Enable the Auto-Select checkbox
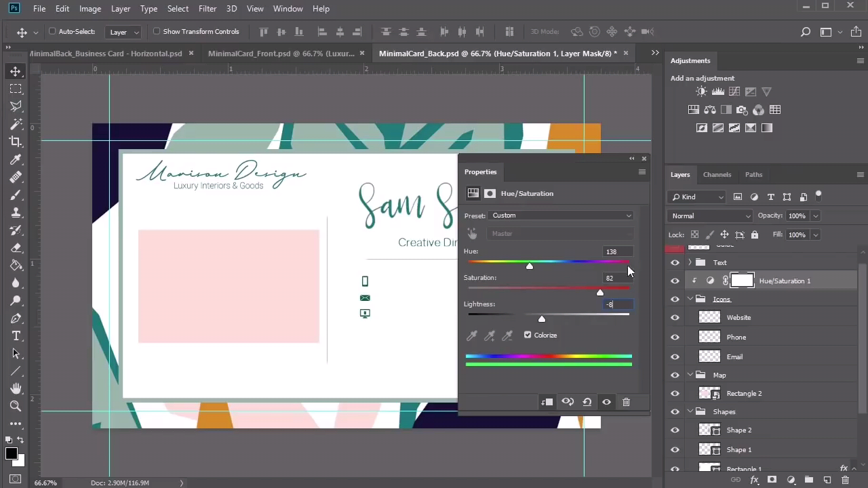Image resolution: width=868 pixels, height=488 pixels. [x=52, y=31]
